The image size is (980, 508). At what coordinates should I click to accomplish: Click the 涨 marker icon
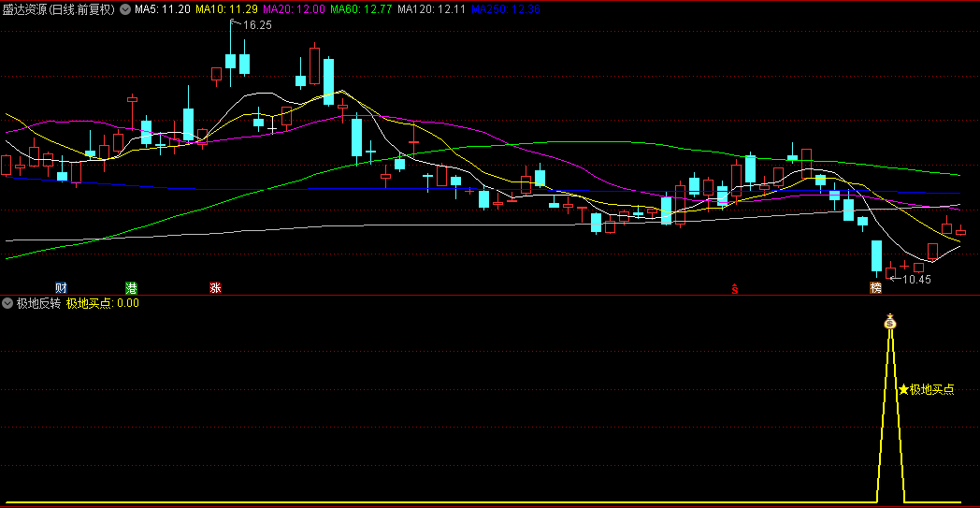point(216,288)
